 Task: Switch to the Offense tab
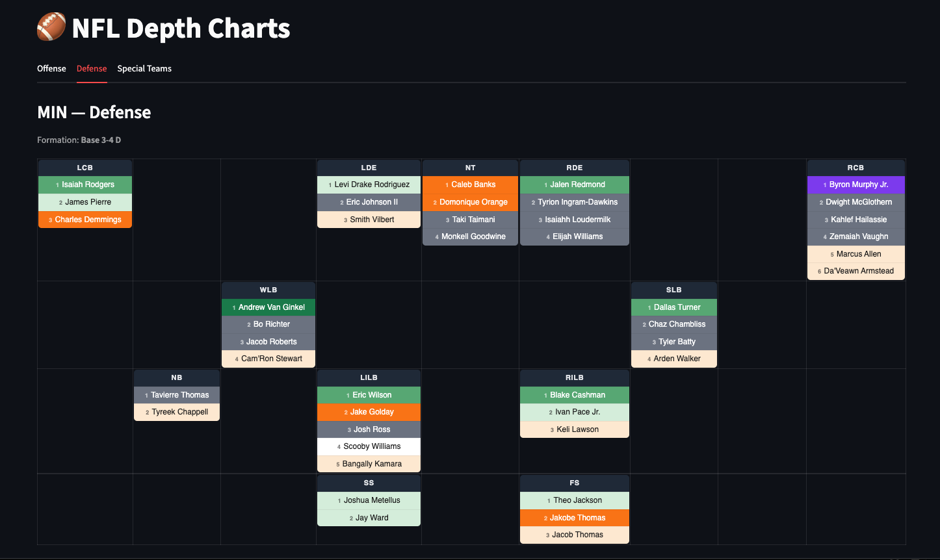(x=51, y=68)
